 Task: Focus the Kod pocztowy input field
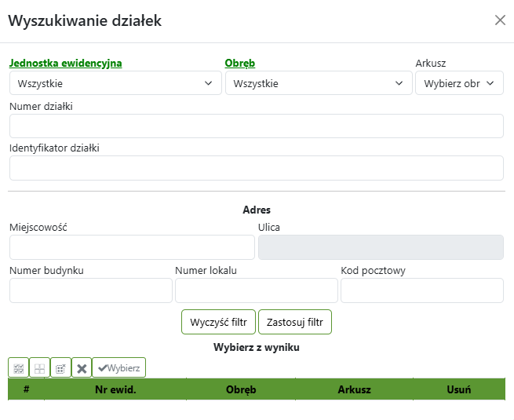pos(421,290)
